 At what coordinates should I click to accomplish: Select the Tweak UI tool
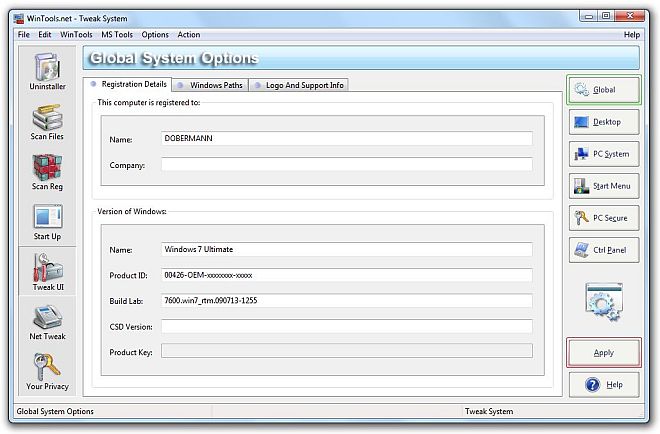[x=48, y=272]
